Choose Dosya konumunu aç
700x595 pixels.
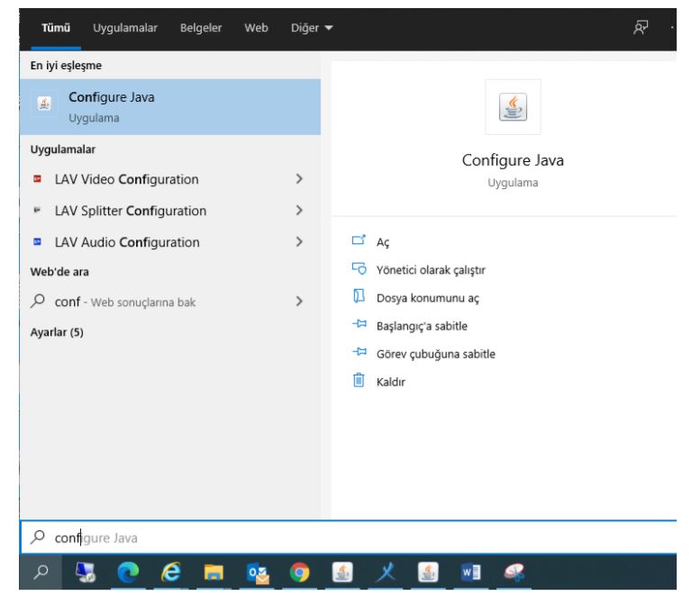pyautogui.click(x=428, y=298)
